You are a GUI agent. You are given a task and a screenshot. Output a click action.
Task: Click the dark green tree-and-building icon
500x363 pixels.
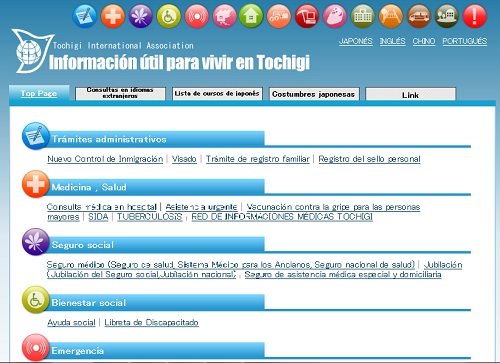[447, 16]
